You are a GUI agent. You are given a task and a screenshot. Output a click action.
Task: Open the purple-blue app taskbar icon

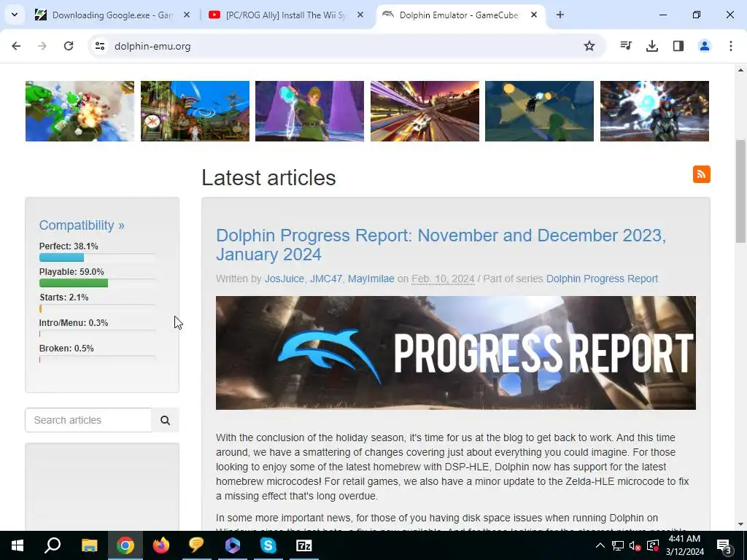[x=233, y=545]
